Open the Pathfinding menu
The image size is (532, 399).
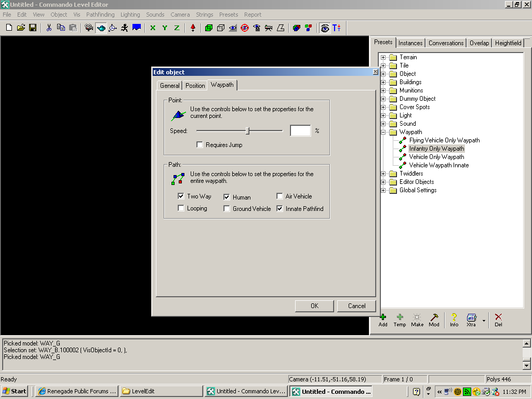point(100,15)
